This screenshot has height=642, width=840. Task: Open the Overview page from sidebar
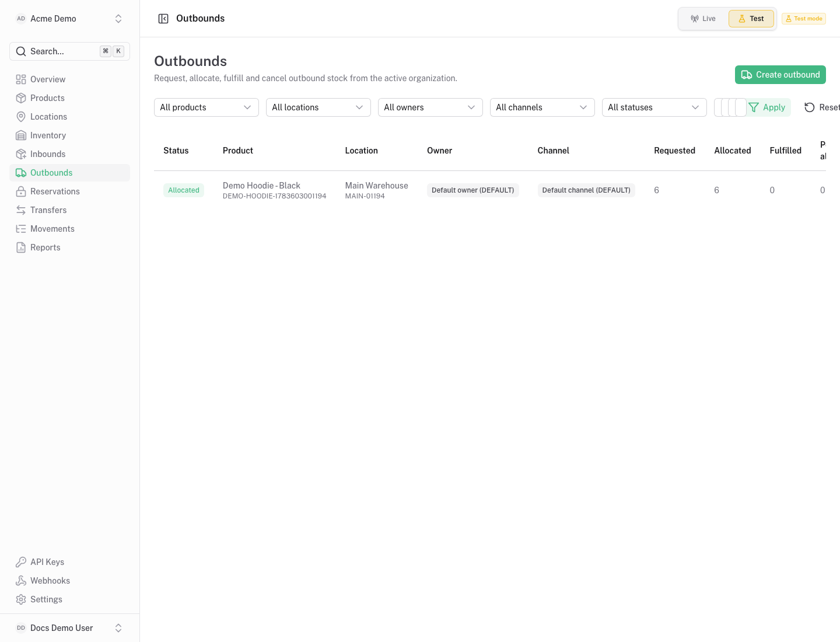(x=69, y=79)
